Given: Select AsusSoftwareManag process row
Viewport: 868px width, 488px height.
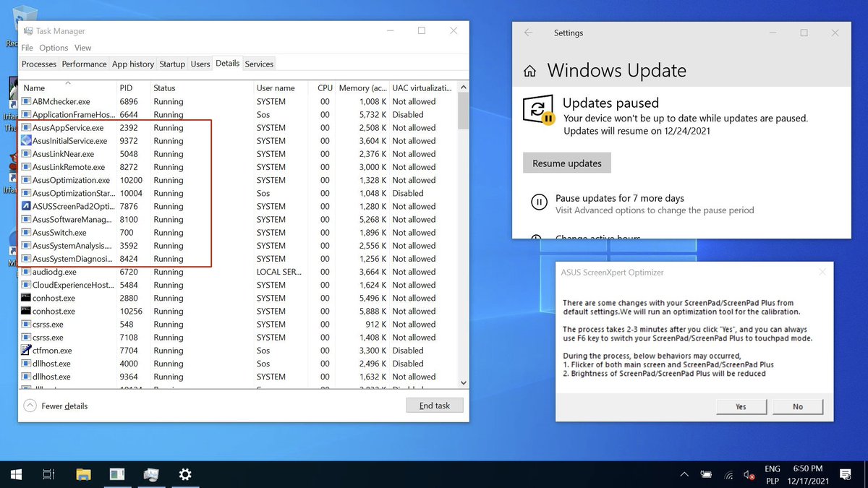Looking at the screenshot, I should [238, 220].
